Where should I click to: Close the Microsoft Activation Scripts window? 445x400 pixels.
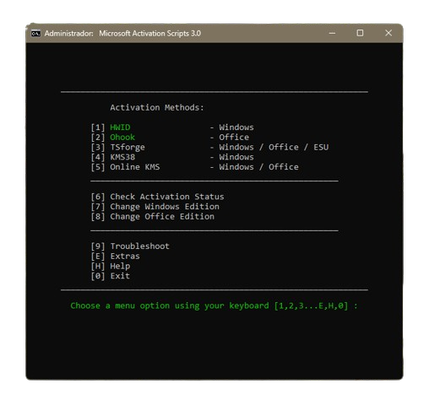point(388,33)
